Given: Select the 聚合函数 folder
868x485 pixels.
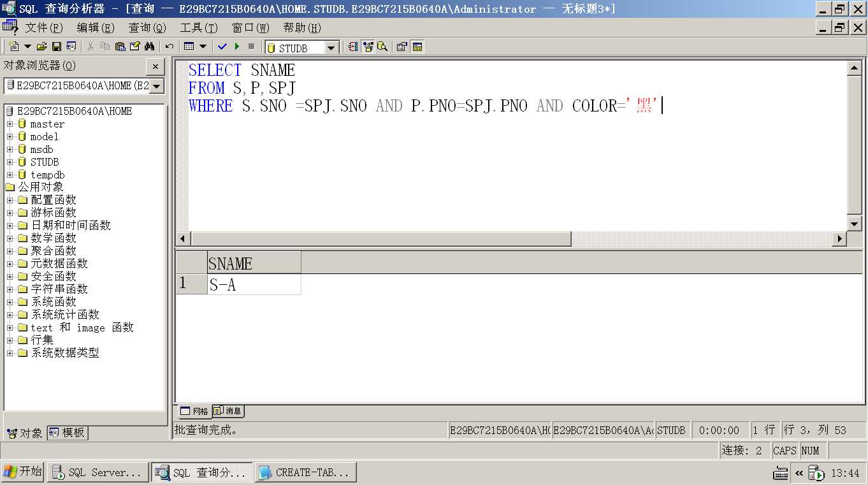Looking at the screenshot, I should coord(54,250).
